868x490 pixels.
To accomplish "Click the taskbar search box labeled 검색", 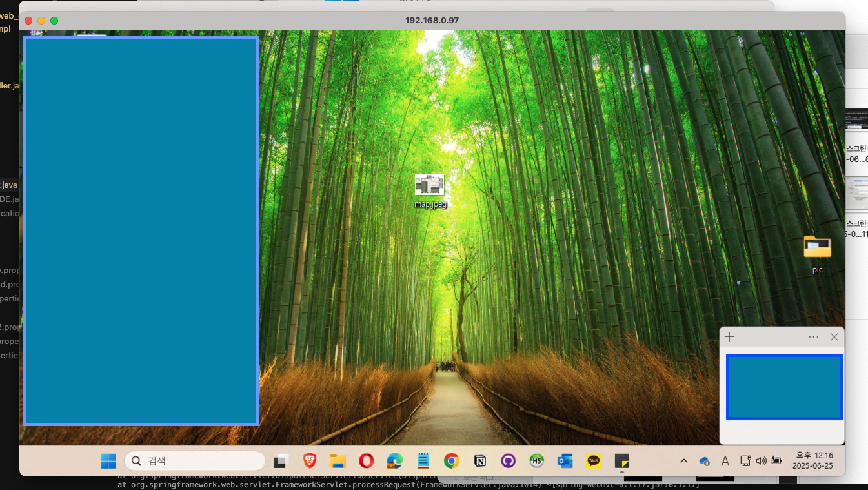I will [195, 461].
